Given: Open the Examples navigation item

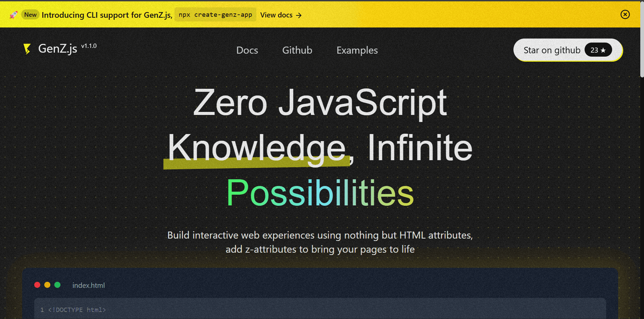Looking at the screenshot, I should (357, 50).
